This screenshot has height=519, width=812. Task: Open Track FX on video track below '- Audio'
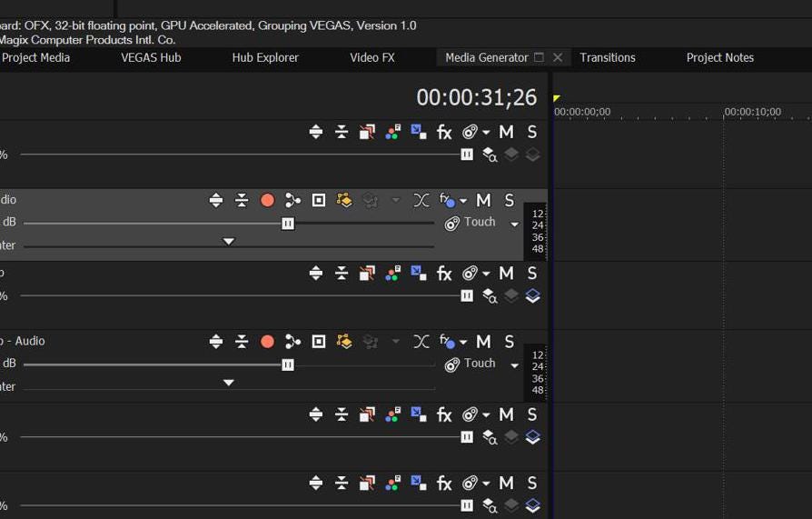444,414
